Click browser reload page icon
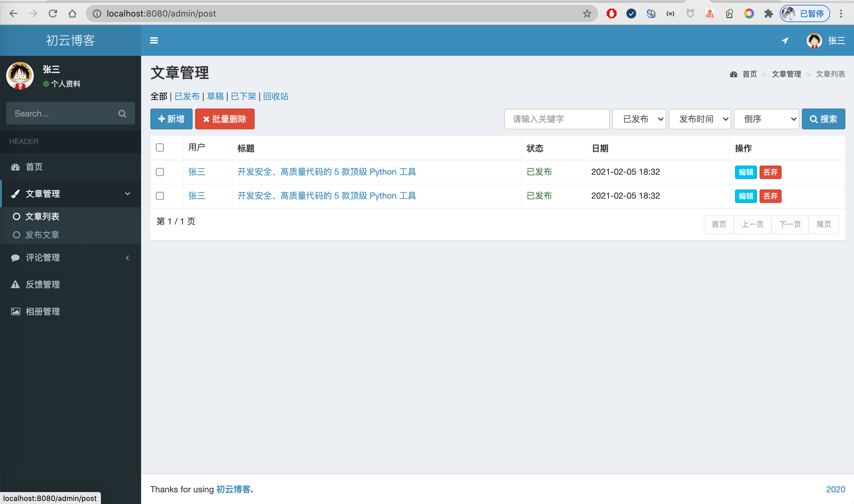 point(53,13)
